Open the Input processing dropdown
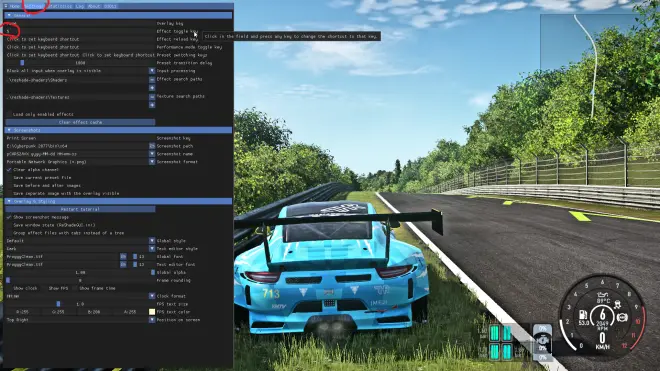660x371 pixels. click(x=152, y=71)
